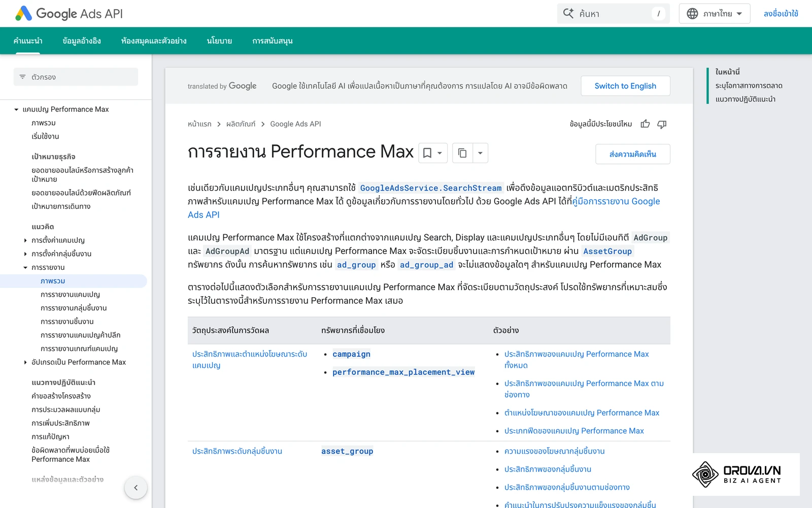
Task: Click the filter icon in sidebar
Action: (x=22, y=77)
